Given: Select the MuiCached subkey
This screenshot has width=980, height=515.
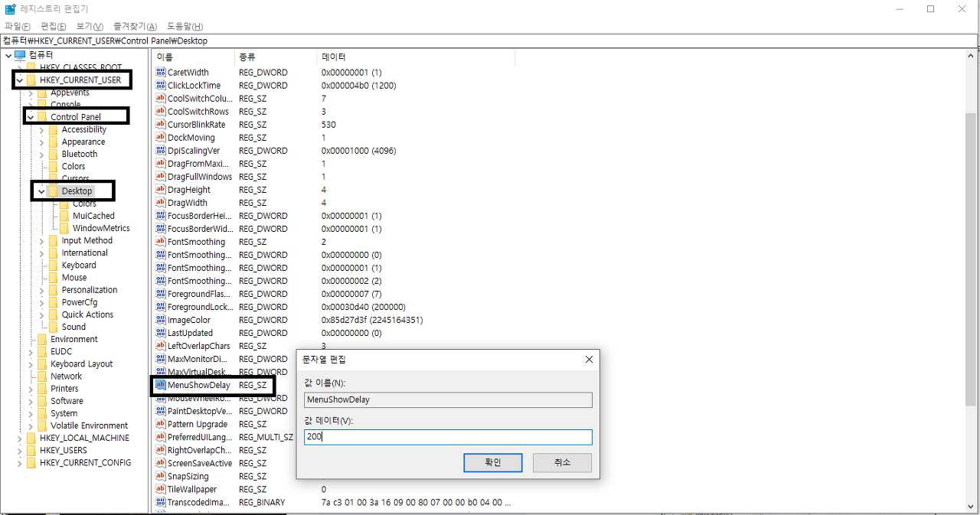Looking at the screenshot, I should tap(93, 216).
